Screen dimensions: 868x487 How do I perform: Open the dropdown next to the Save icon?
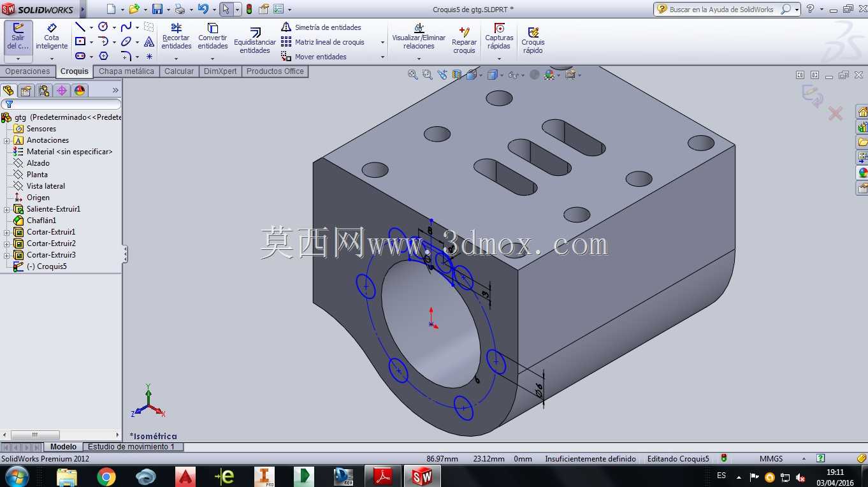point(168,10)
